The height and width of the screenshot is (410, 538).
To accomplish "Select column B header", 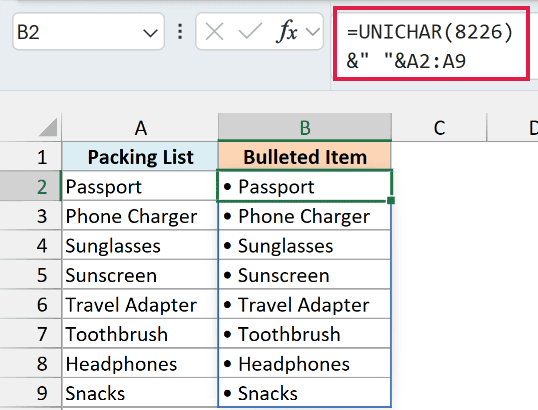I will (305, 127).
